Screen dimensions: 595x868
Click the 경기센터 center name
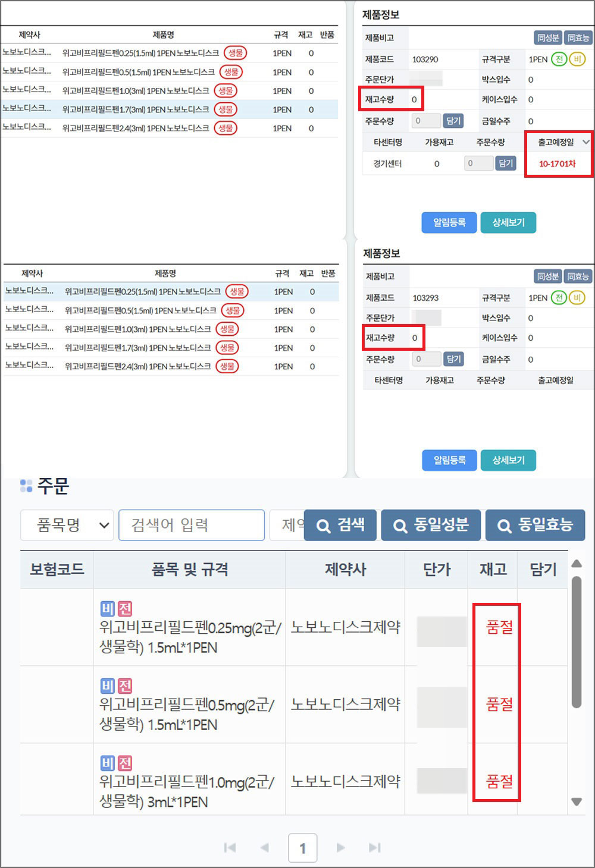387,164
